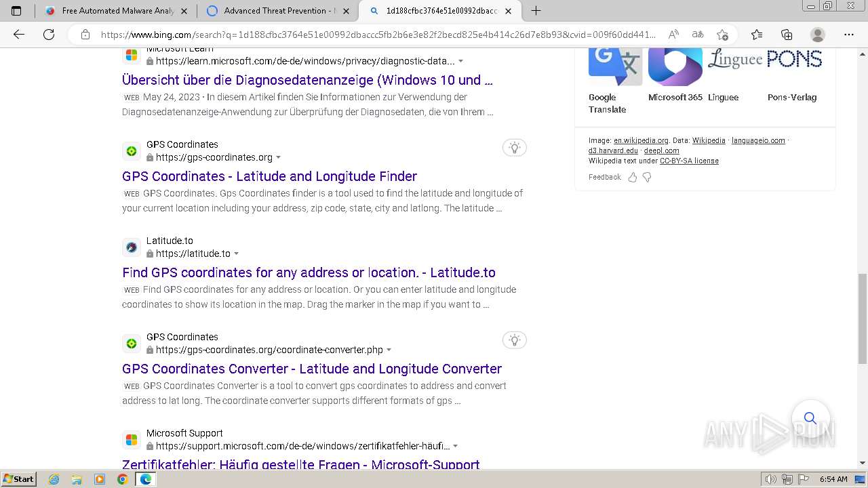
Task: Add this page to favorites star
Action: point(723,35)
